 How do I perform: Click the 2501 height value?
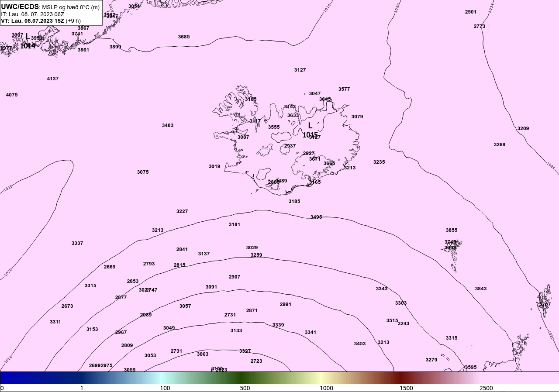[x=471, y=12]
